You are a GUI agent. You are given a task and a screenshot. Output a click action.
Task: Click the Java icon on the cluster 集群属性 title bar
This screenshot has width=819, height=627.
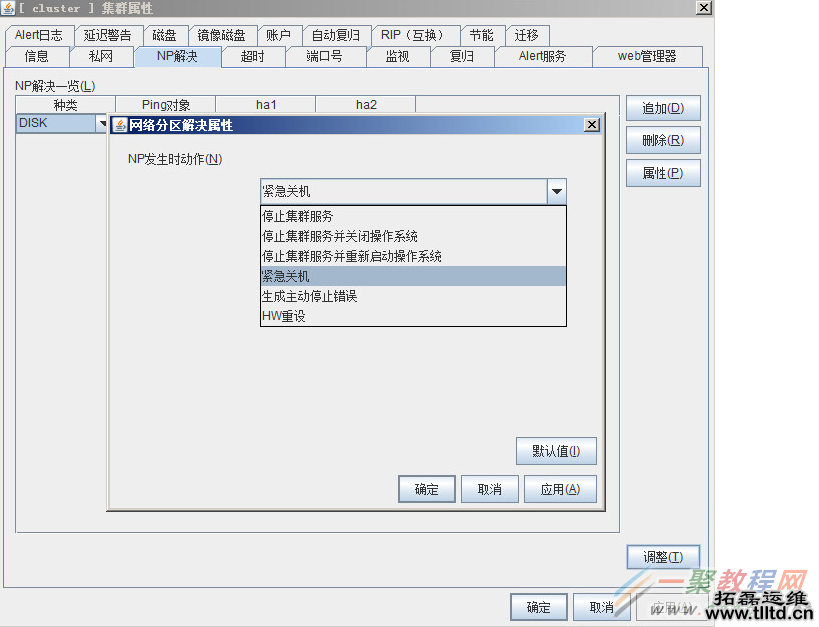coord(9,7)
